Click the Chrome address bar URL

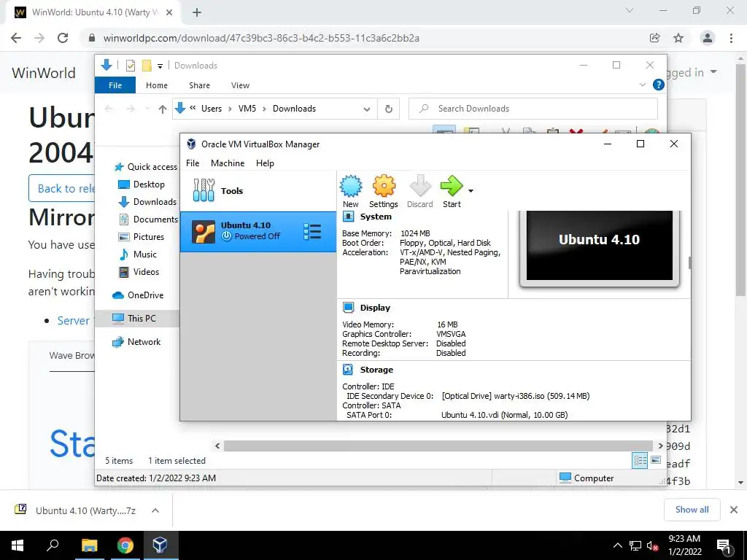pos(261,38)
